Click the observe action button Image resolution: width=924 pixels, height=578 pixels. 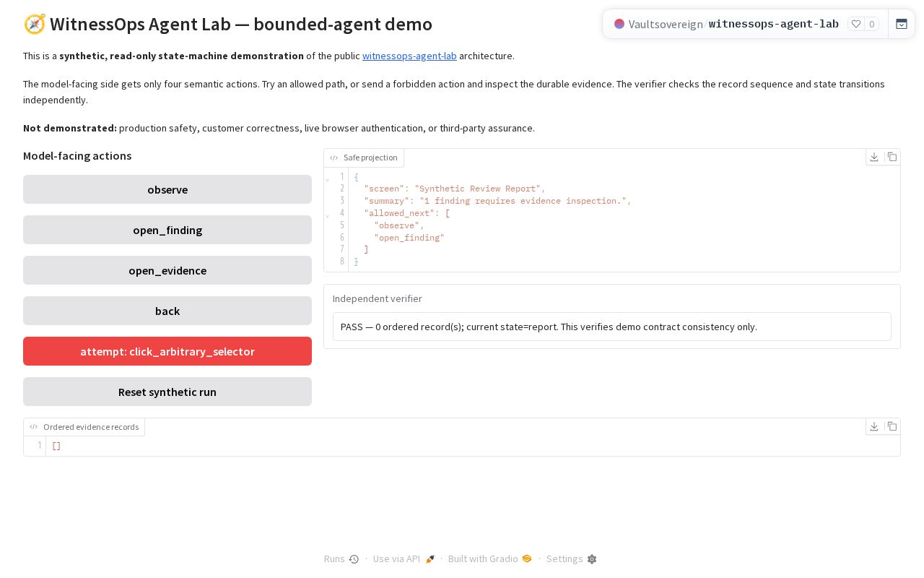[167, 189]
